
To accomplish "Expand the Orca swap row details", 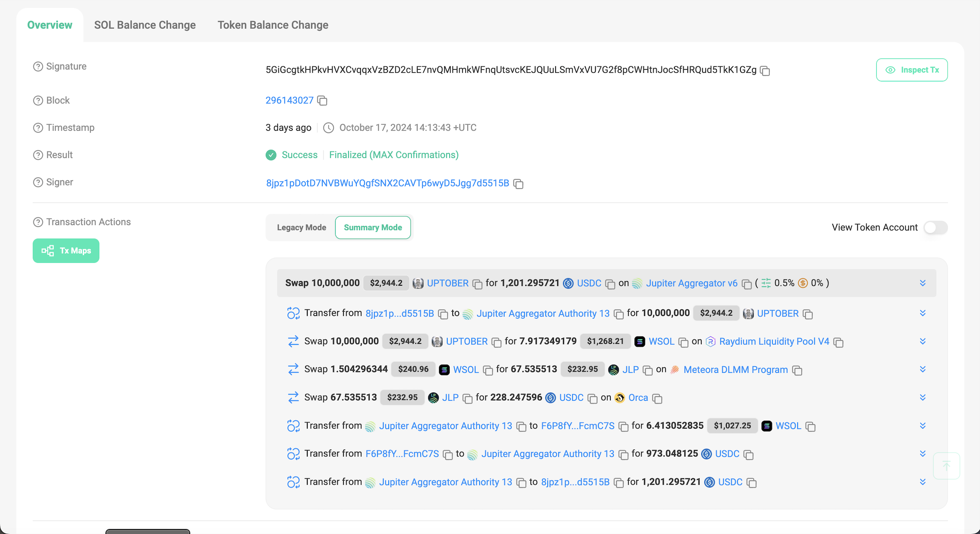I will (x=923, y=397).
